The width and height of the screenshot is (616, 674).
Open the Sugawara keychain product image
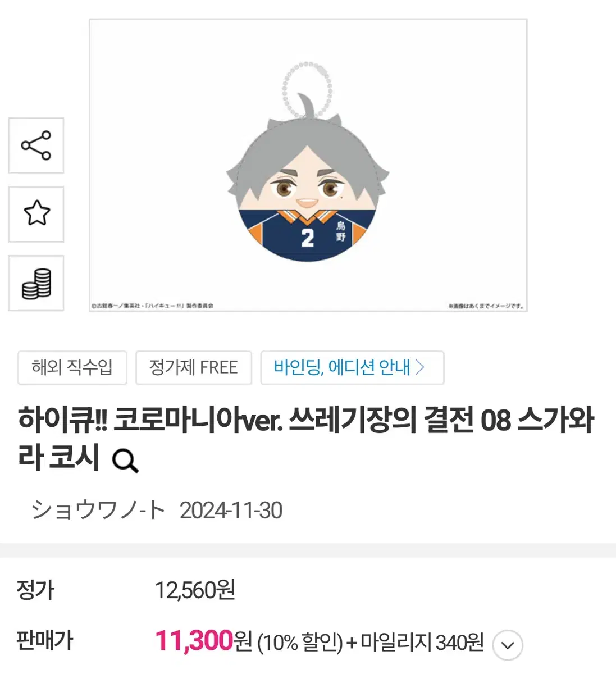pyautogui.click(x=308, y=165)
